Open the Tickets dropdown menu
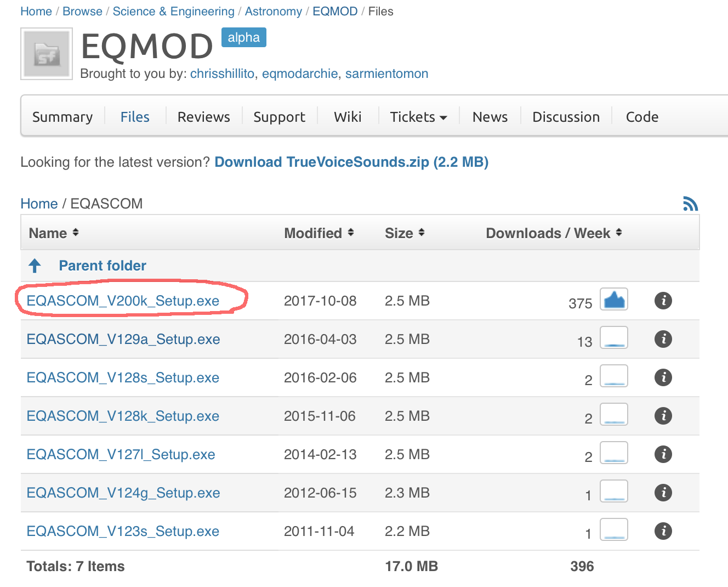 click(x=418, y=116)
